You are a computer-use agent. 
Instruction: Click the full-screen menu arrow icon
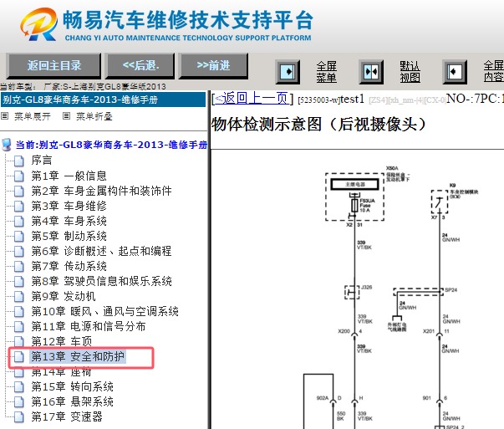coord(288,72)
